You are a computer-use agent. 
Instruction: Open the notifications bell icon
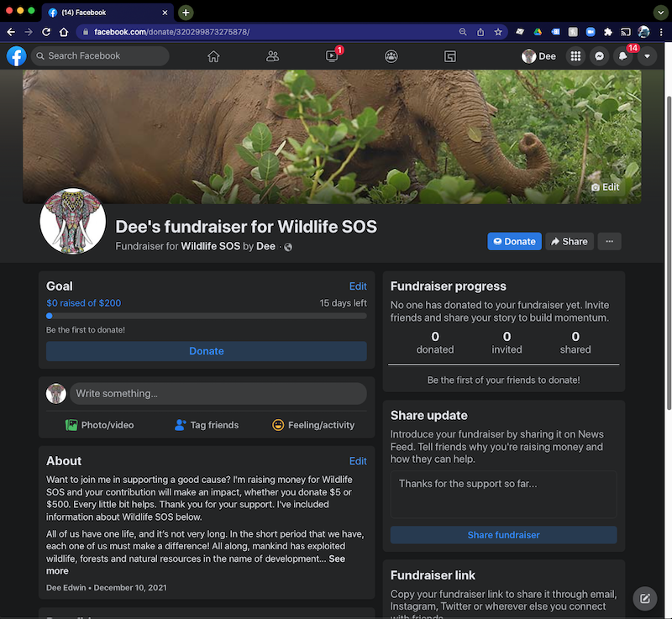pyautogui.click(x=622, y=56)
